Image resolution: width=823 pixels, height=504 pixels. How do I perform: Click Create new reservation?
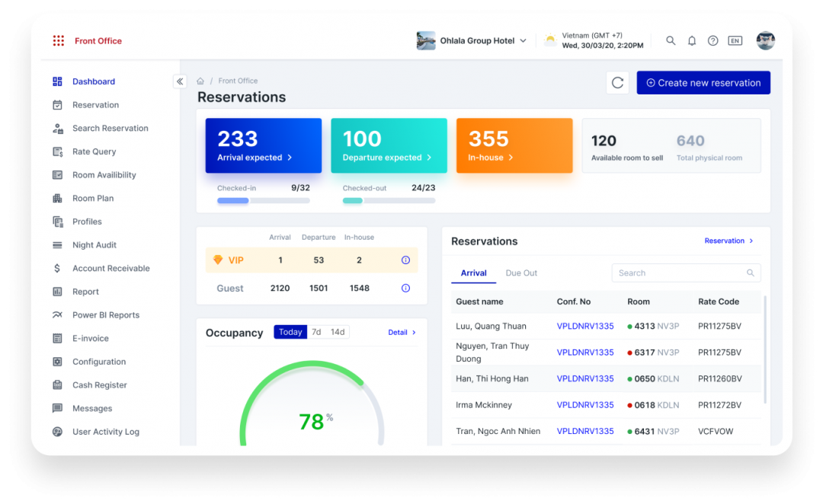pos(703,82)
